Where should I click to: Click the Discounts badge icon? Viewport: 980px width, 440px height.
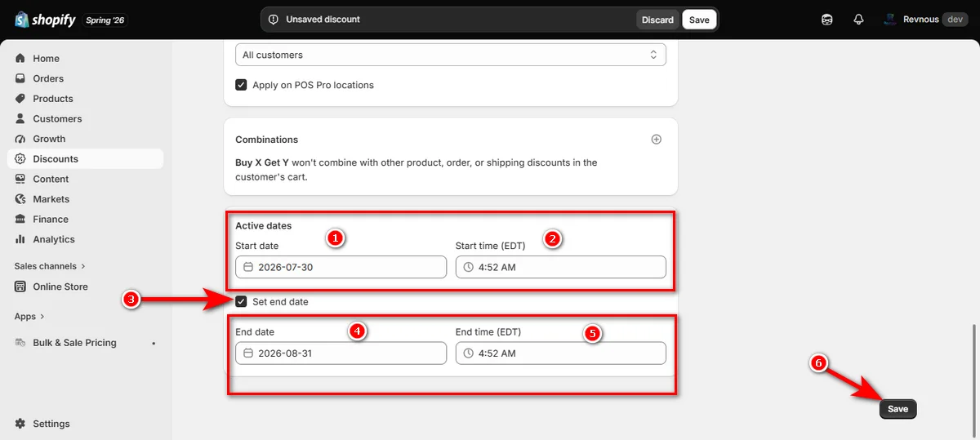[x=20, y=159]
